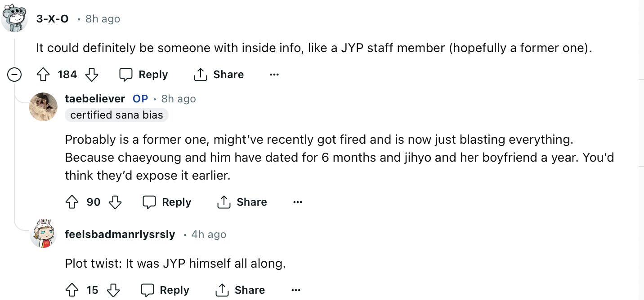Reply to 3-X-O's comment
Viewport: 644px width, 300px height.
143,75
